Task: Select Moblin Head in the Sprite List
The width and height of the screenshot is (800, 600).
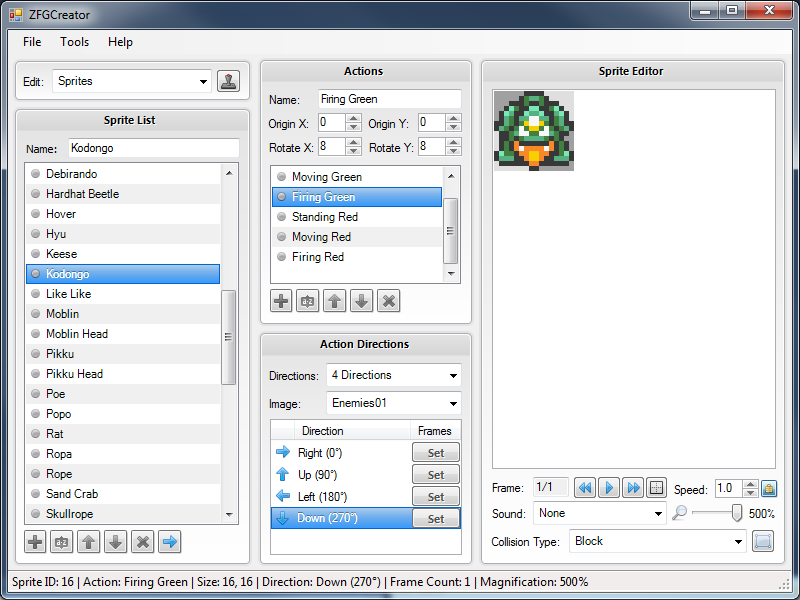Action: click(x=123, y=334)
